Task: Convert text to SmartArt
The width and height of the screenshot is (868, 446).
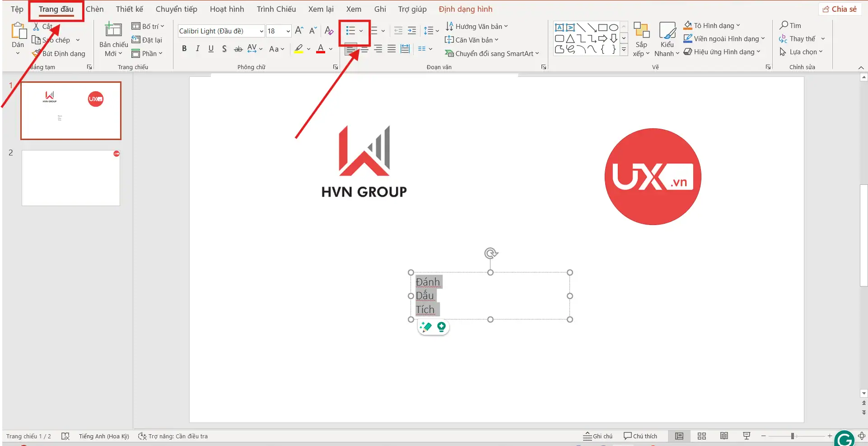Action: (x=492, y=53)
